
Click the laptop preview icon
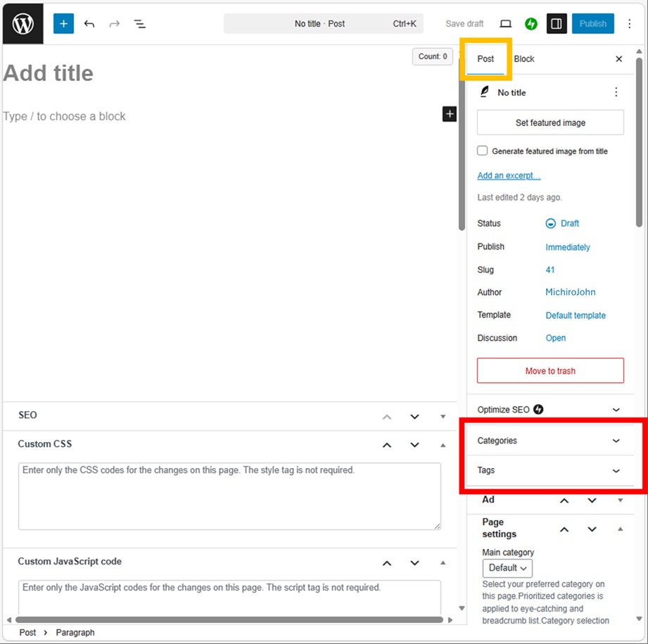(505, 24)
